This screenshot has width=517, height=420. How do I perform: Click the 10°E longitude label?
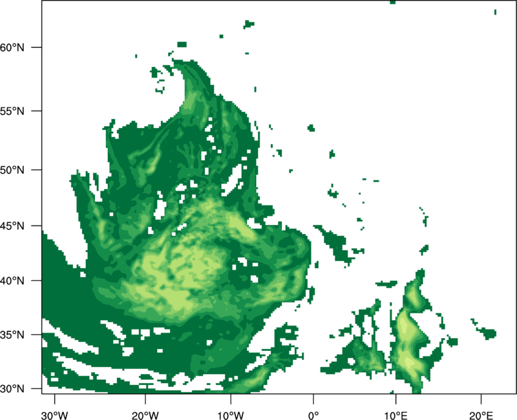[396, 415]
